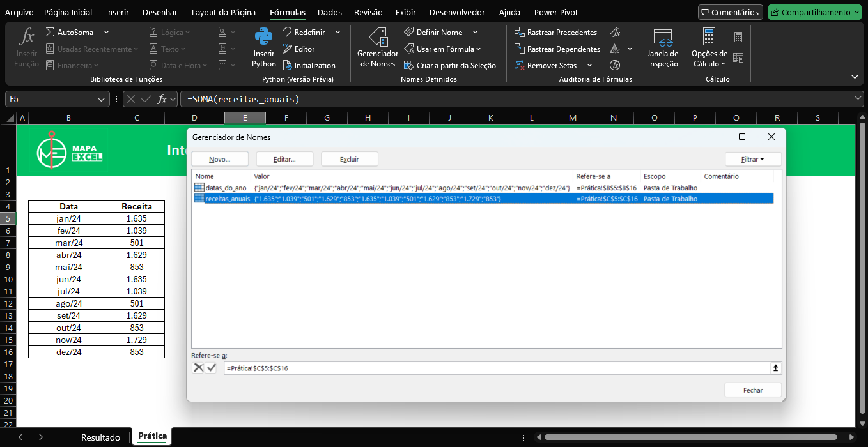Click the Novo... button
The width and height of the screenshot is (868, 447).
click(220, 159)
